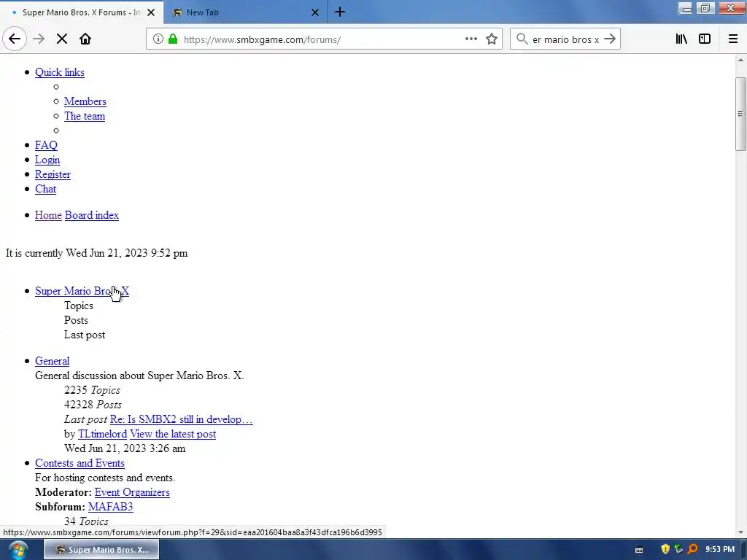Bookmark this page with the star
Image resolution: width=747 pixels, height=560 pixels.
pos(492,39)
